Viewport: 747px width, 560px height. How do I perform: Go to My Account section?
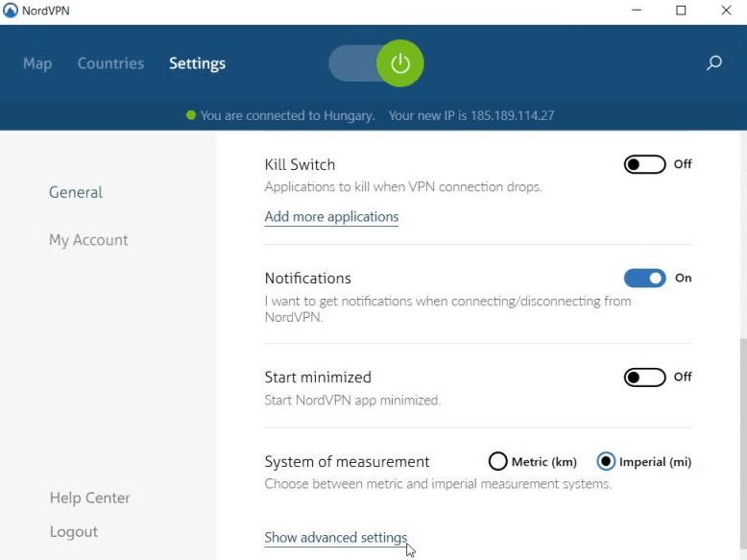(88, 240)
